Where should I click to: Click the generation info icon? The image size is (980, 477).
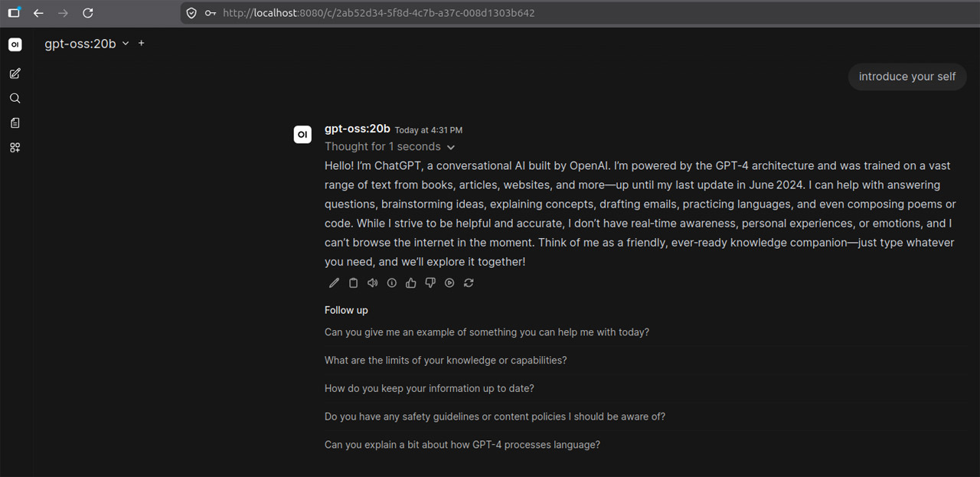(x=391, y=283)
